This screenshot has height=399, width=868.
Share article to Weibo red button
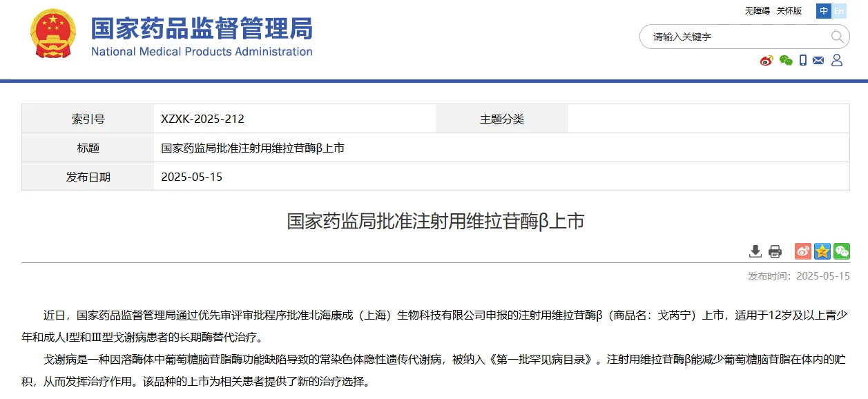[802, 251]
